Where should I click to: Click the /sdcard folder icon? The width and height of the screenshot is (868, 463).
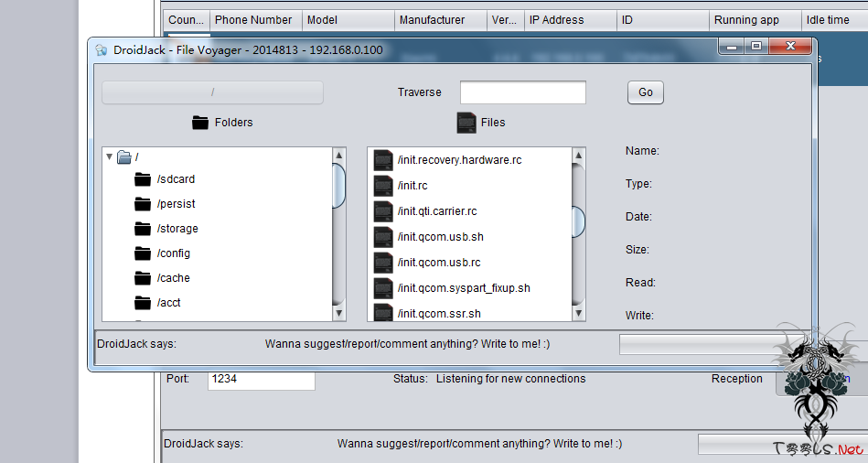coord(143,179)
